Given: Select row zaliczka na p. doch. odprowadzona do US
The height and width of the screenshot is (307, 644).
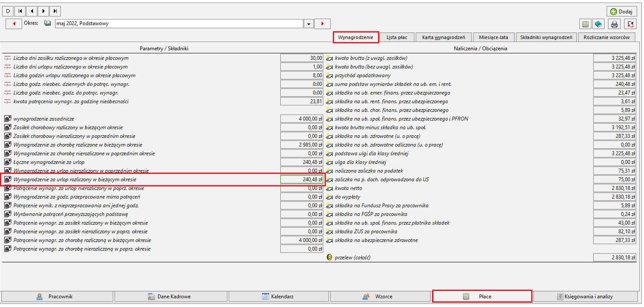Looking at the screenshot, I should (481, 179).
